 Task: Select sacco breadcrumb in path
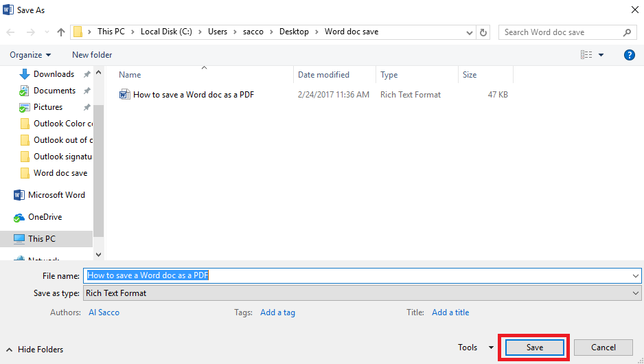253,32
